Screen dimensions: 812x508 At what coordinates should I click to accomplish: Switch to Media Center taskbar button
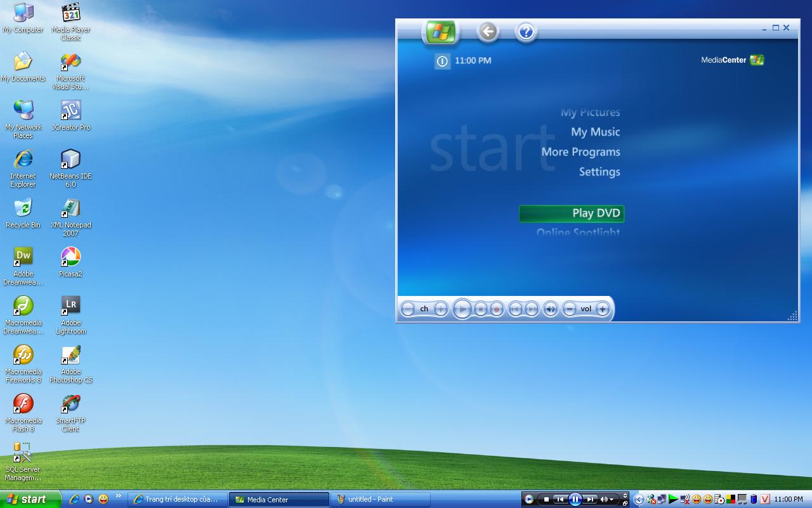(x=279, y=499)
